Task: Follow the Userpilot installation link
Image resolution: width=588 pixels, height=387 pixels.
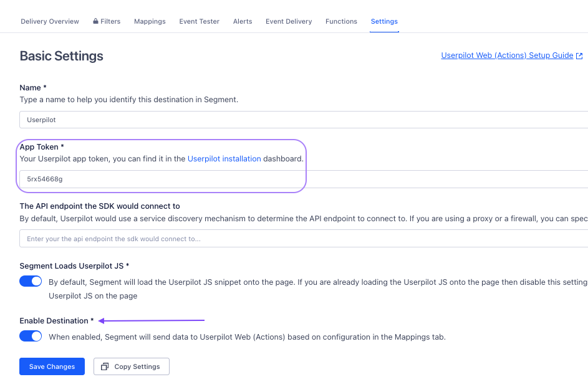Action: pyautogui.click(x=224, y=159)
